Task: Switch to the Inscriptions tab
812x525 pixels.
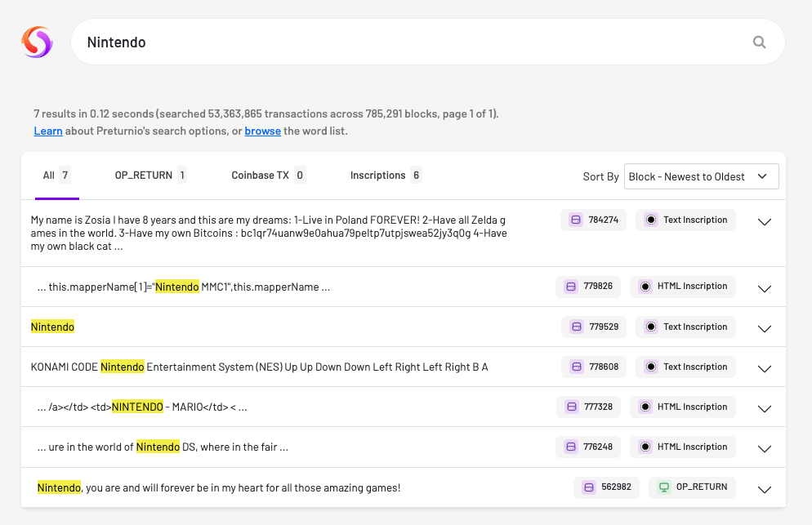Action: tap(386, 176)
